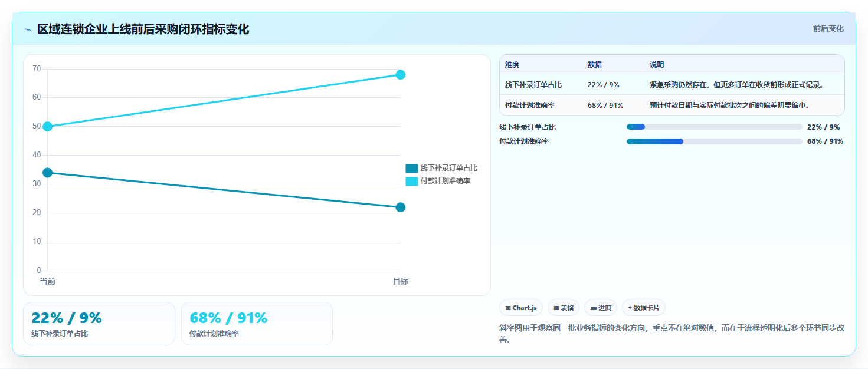The width and height of the screenshot is (868, 369).
Task: Click the page title 区域连锁企业上线前后采购闭环指标变化
Action: tap(143, 29)
